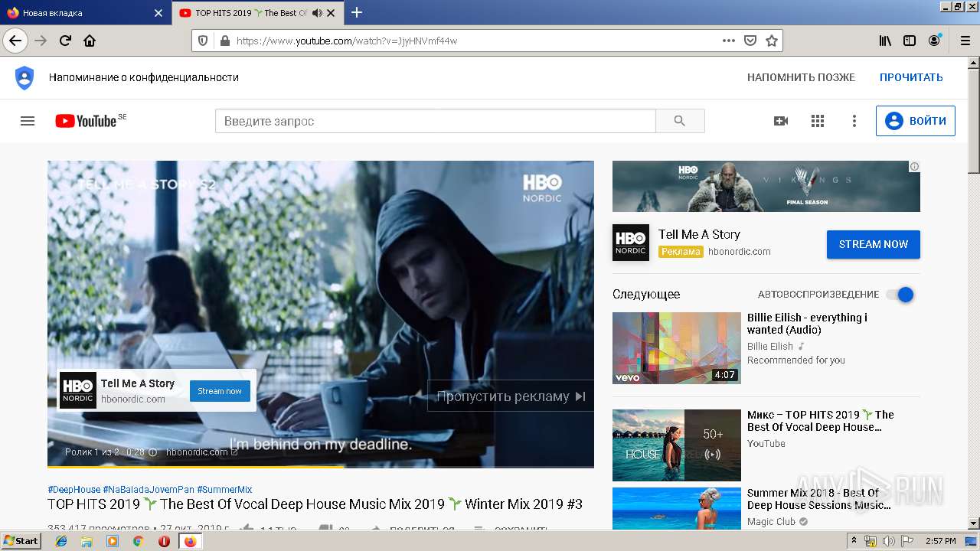This screenshot has height=551, width=980.
Task: Go to the Firefox home page icon
Action: click(x=90, y=41)
